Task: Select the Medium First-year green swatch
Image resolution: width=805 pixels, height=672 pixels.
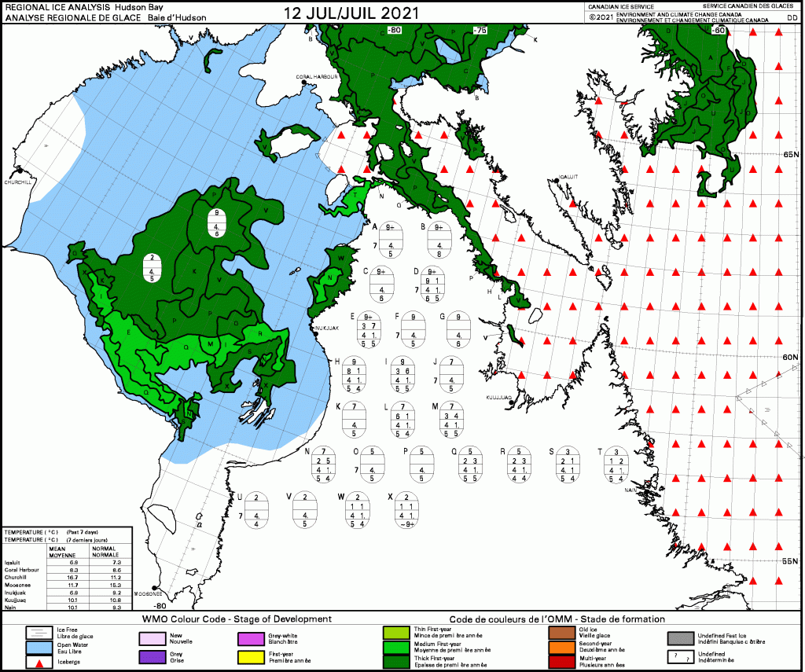Action: click(x=394, y=646)
